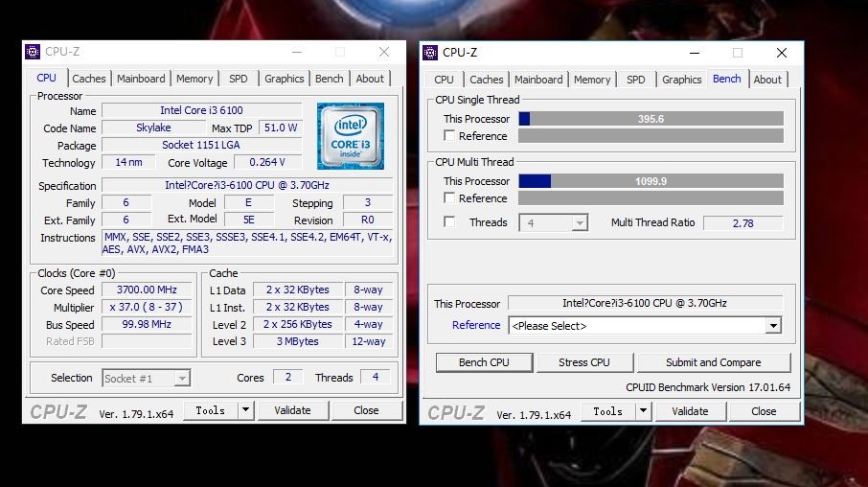This screenshot has width=868, height=487.
Task: Click Core Speed value 3700.00 MHz
Action: [x=147, y=290]
